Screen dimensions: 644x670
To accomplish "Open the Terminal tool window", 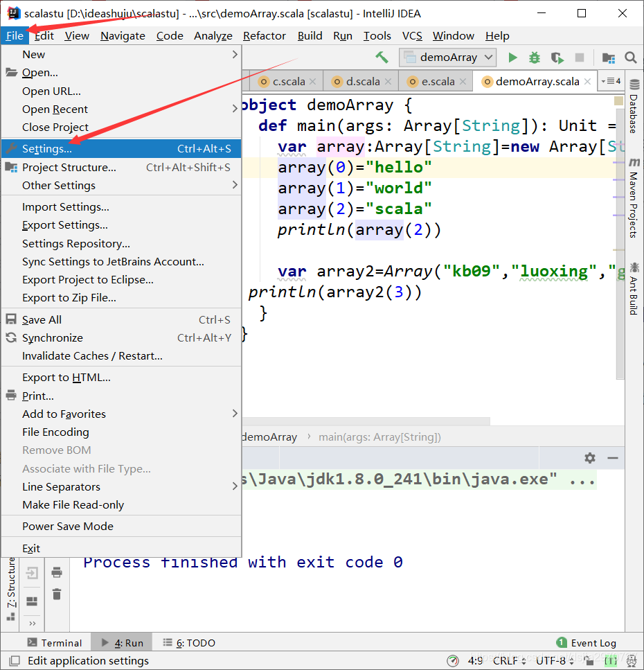I will (54, 643).
